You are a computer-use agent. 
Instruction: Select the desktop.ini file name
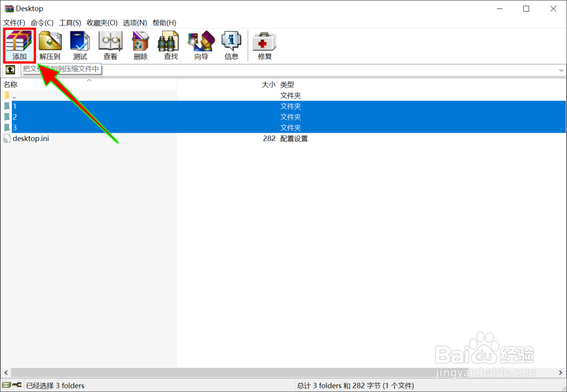[x=31, y=139]
